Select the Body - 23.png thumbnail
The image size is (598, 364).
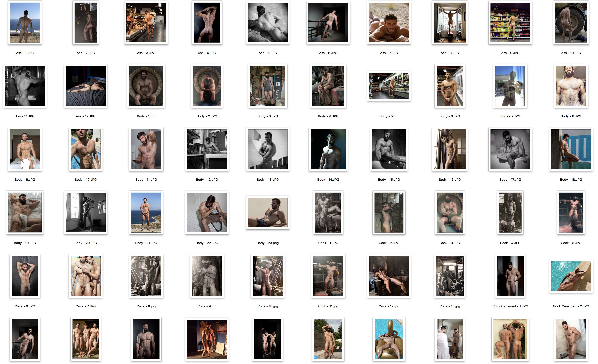click(x=267, y=212)
